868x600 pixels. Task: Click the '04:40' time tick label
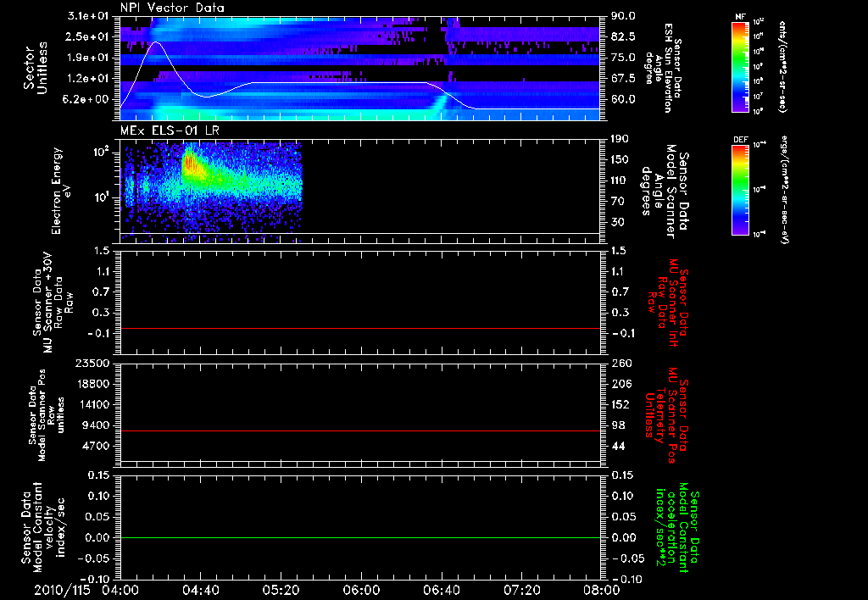coord(201,590)
